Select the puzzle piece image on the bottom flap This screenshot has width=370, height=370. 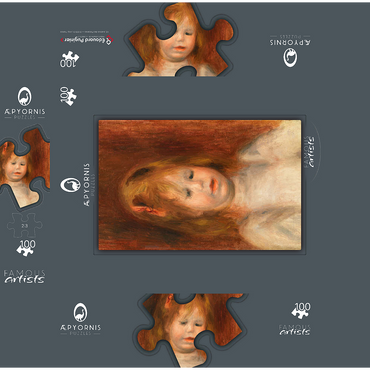tap(190, 330)
